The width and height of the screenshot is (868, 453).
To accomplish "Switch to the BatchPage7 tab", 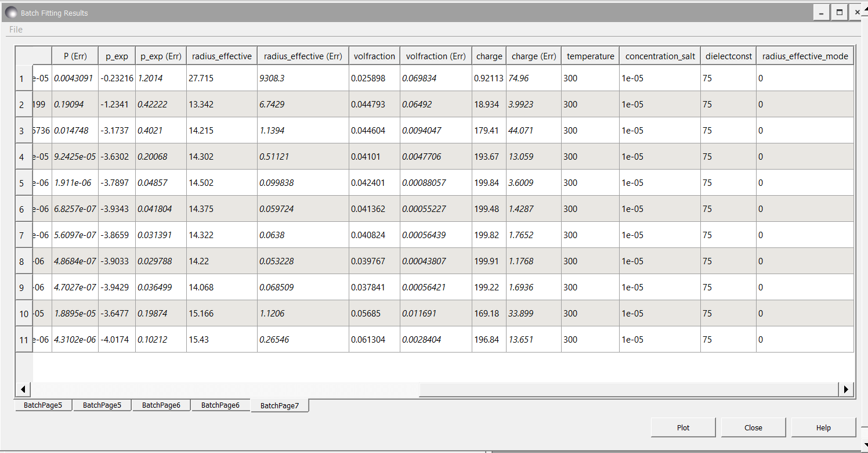I will point(280,405).
